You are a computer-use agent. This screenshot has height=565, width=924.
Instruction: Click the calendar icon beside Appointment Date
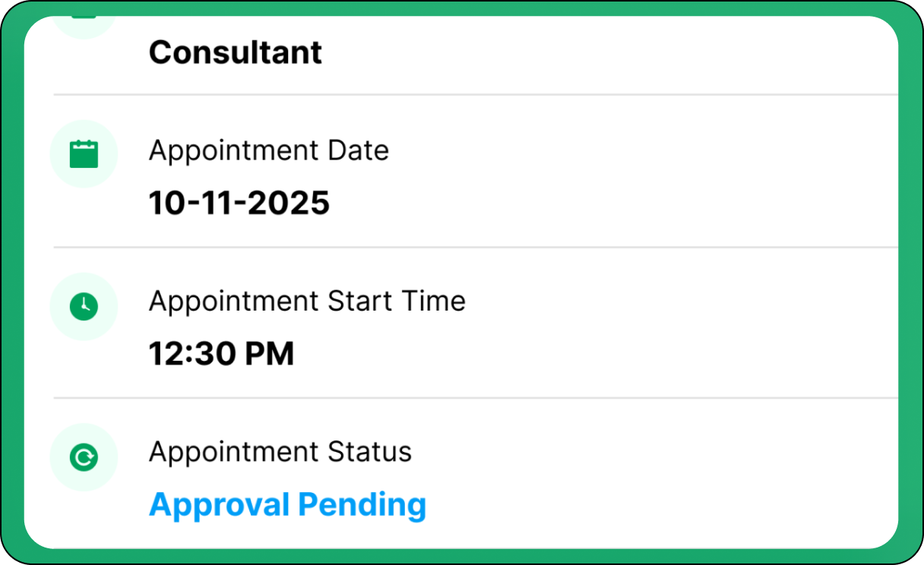tap(84, 154)
